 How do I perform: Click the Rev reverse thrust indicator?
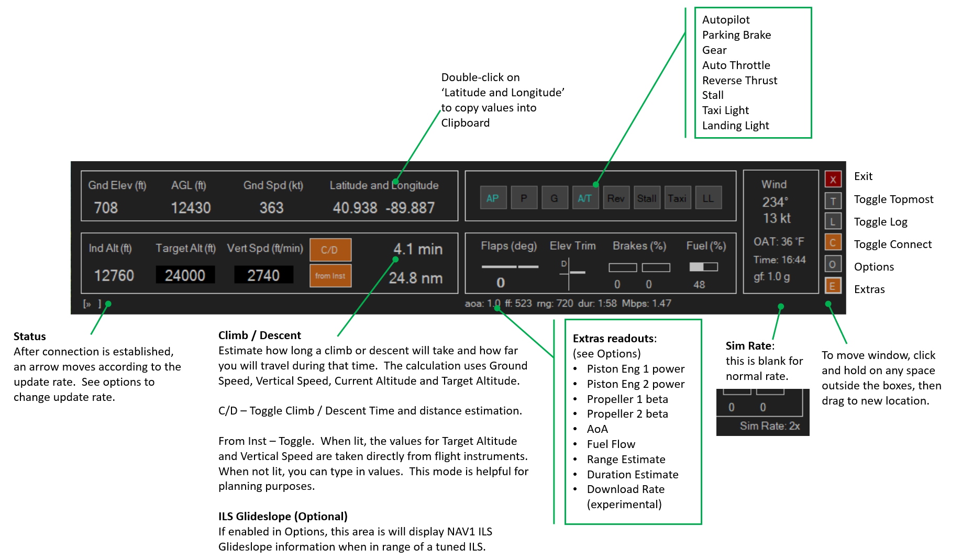[x=616, y=198]
